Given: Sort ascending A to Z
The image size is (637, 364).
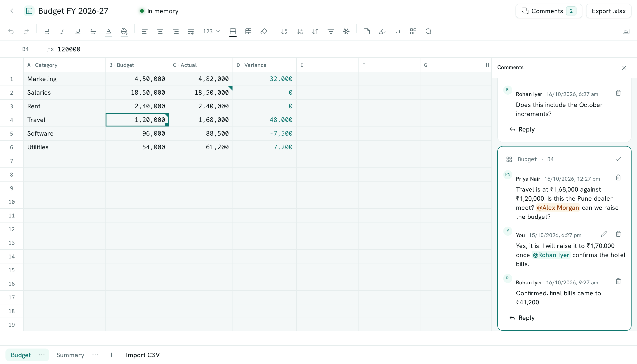Looking at the screenshot, I should click(284, 31).
